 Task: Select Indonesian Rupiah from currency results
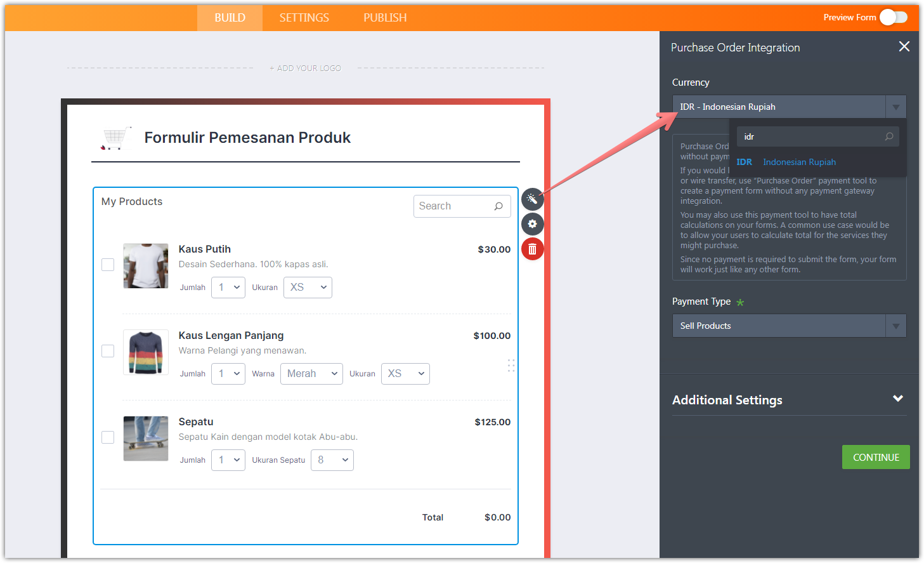tap(798, 162)
